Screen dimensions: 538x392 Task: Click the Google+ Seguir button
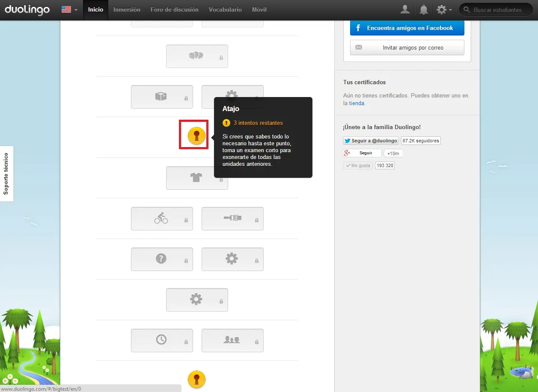(x=362, y=153)
